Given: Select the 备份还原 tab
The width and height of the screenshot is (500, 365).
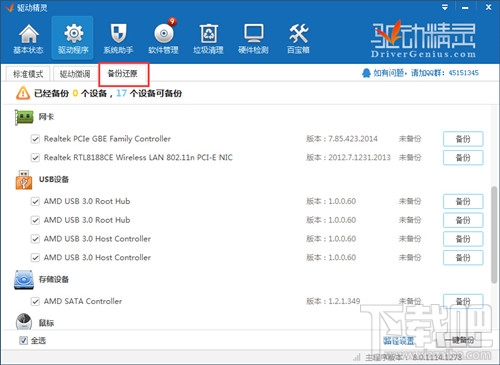Looking at the screenshot, I should 123,74.
